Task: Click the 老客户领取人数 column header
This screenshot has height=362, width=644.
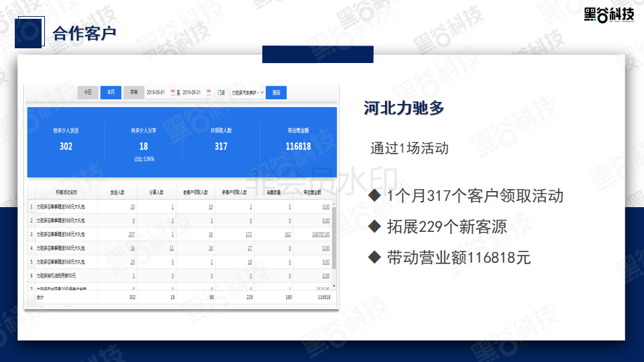Action: 195,192
